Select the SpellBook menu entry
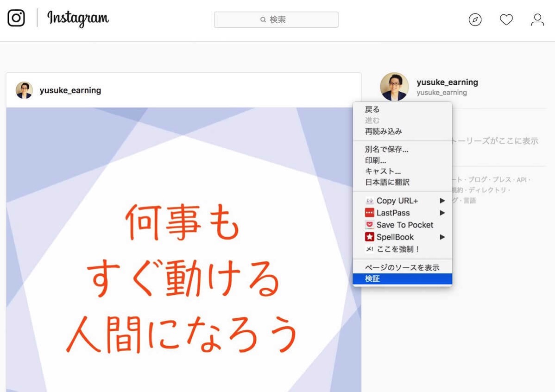Screen dimensions: 555x392 403,237
